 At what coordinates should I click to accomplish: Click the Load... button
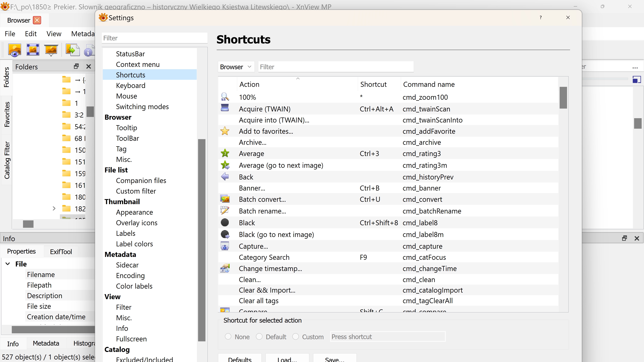[x=287, y=358]
